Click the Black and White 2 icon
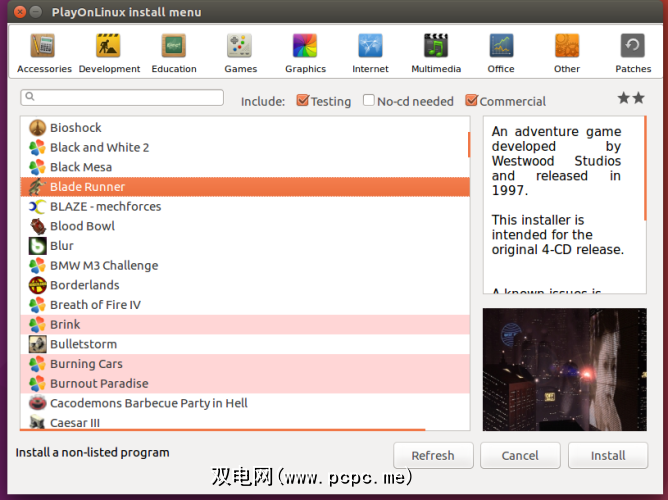Viewport: 668px width, 500px height. (x=37, y=147)
